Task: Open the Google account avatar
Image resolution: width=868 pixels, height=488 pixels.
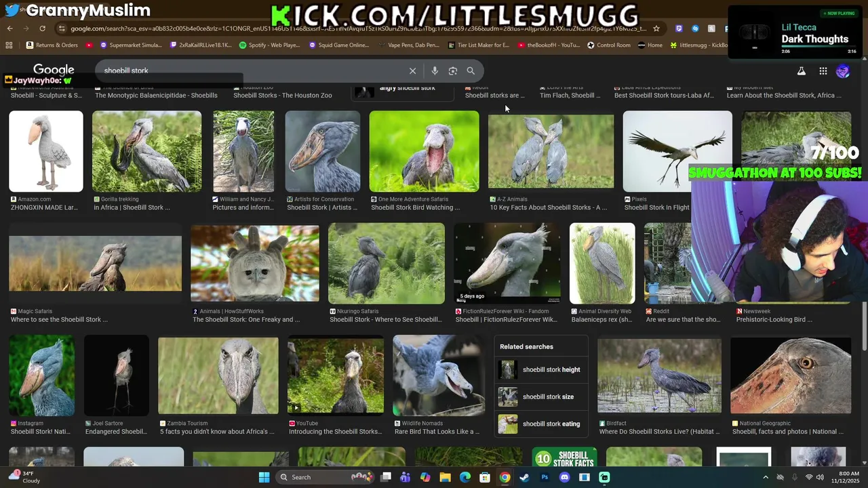Action: point(843,70)
